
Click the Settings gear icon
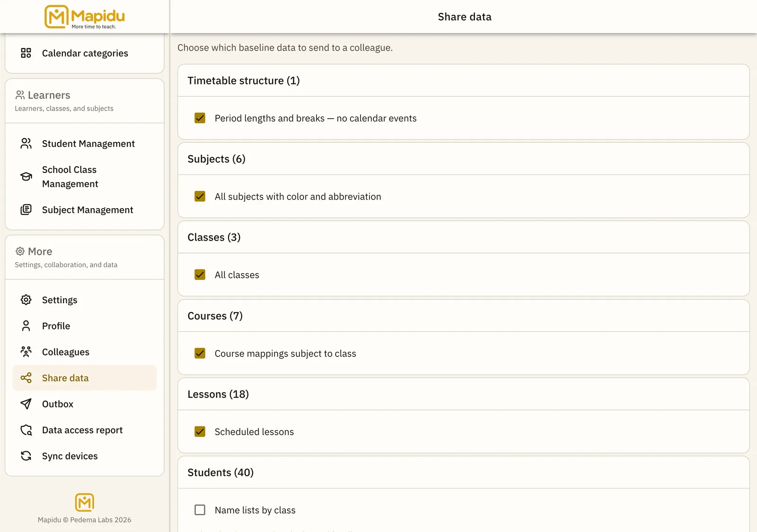pos(26,300)
